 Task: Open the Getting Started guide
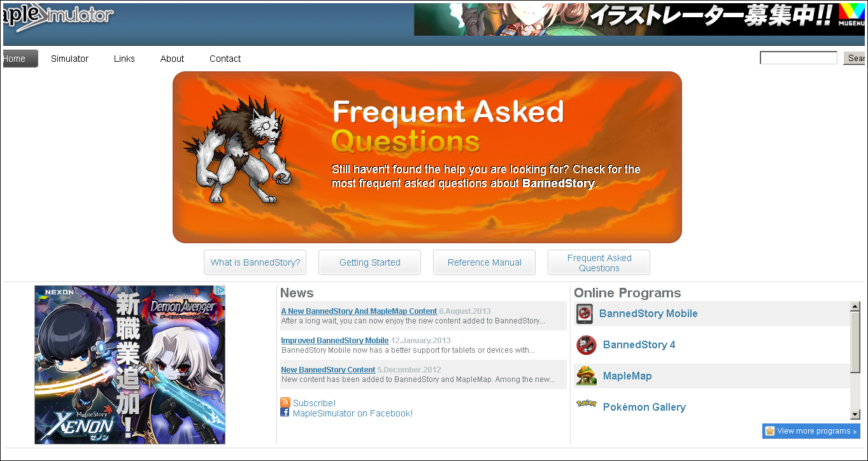point(369,262)
